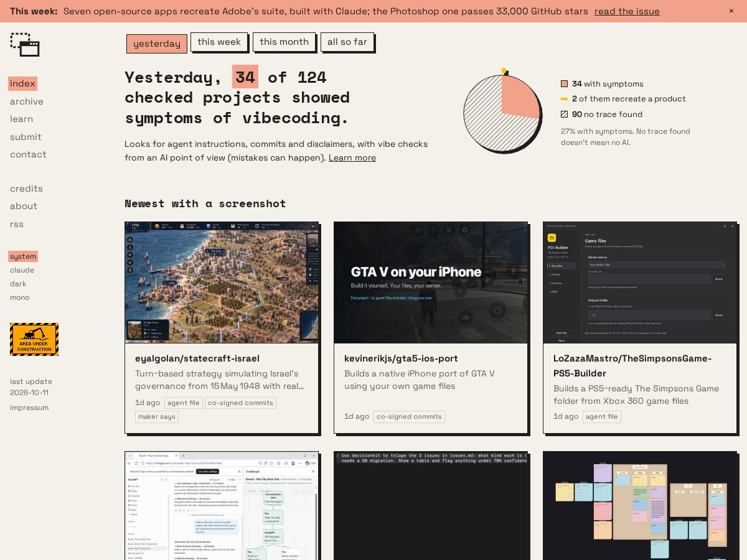Choose the dark theme

pyautogui.click(x=18, y=284)
